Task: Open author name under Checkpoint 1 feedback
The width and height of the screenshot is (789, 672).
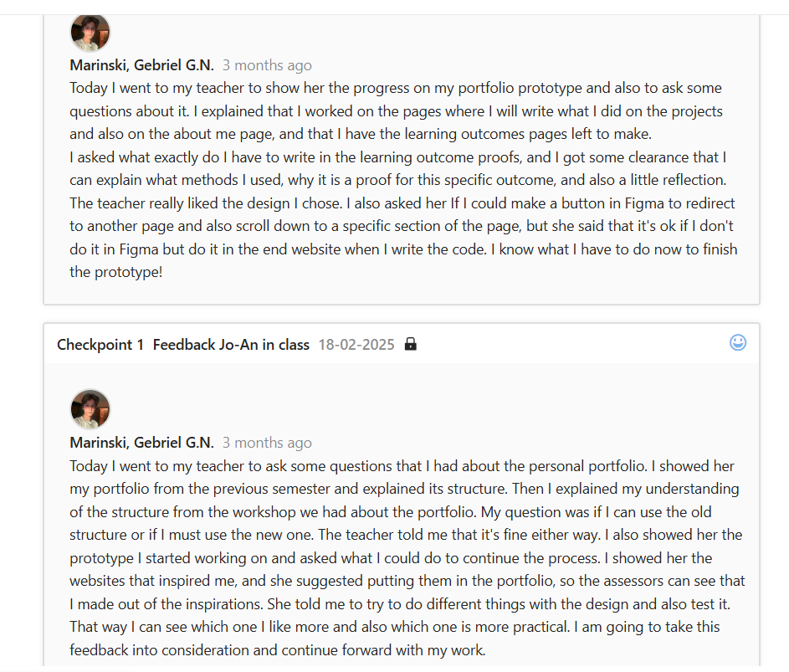Action: tap(141, 443)
